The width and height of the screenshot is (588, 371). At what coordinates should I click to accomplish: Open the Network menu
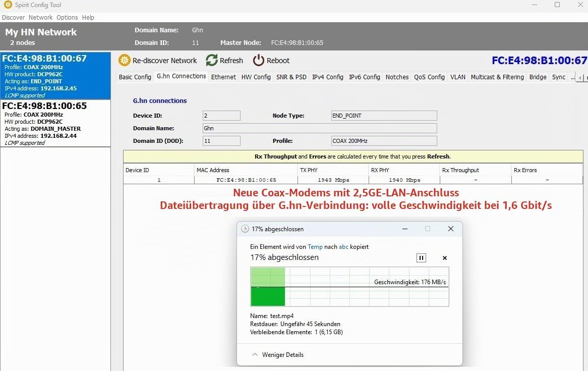click(x=40, y=17)
